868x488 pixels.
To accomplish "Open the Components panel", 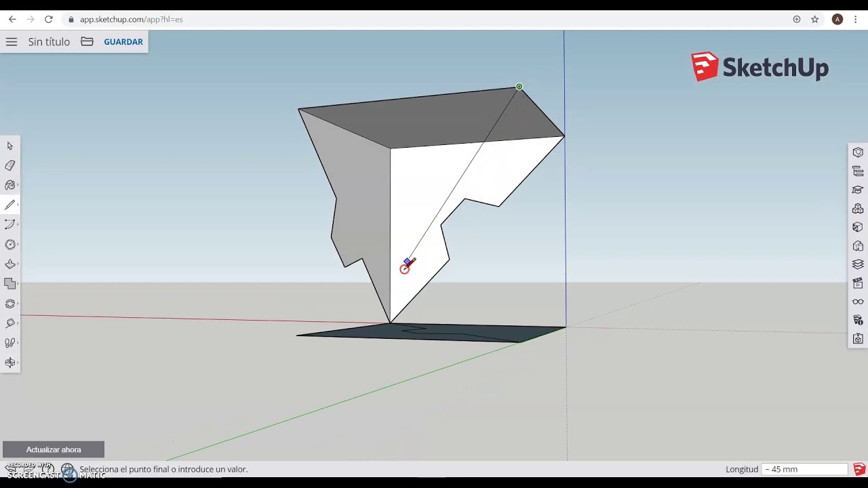I will (858, 209).
